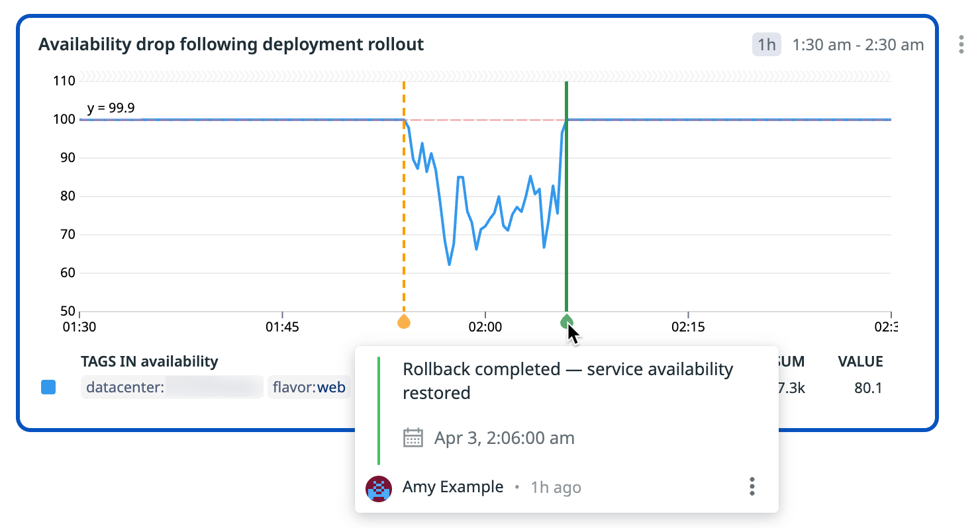Click the datacenter tag in legend
This screenshot has height=528, width=980.
click(172, 388)
